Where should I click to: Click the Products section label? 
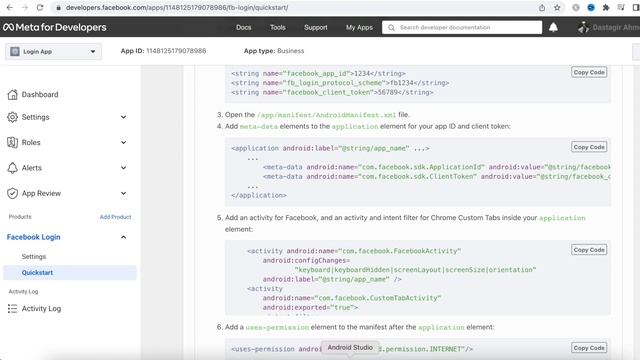[x=20, y=217]
